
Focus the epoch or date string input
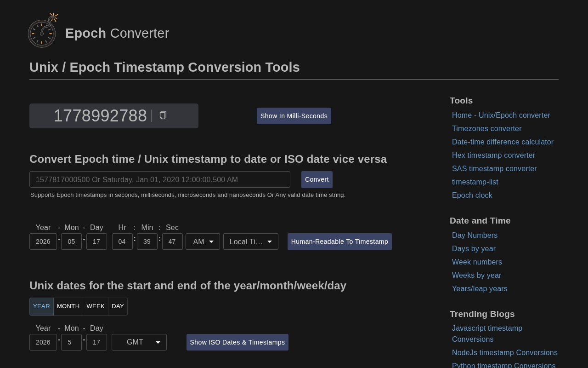pyautogui.click(x=160, y=179)
